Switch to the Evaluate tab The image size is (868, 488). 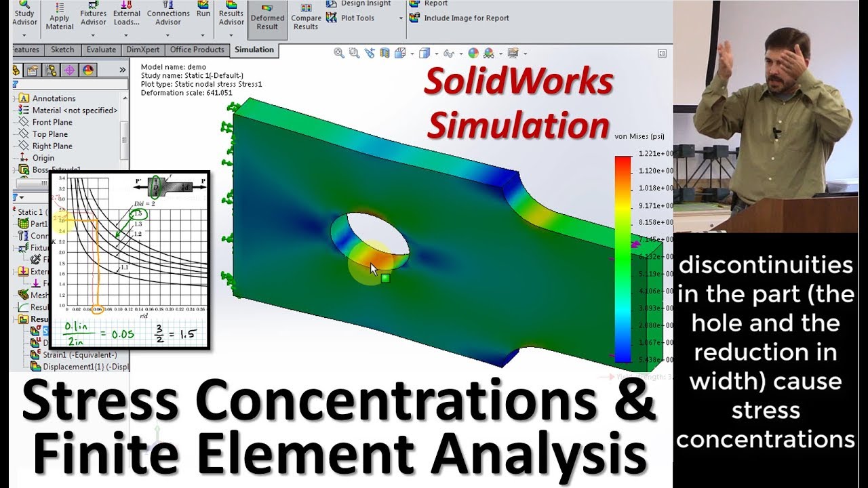[101, 49]
